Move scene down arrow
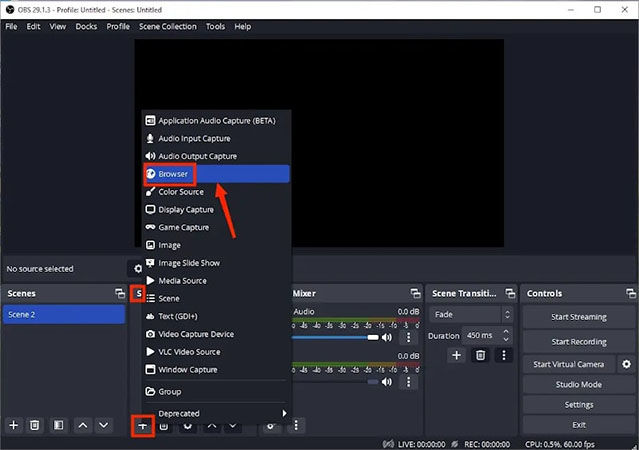This screenshot has height=450, width=639. pyautogui.click(x=104, y=426)
